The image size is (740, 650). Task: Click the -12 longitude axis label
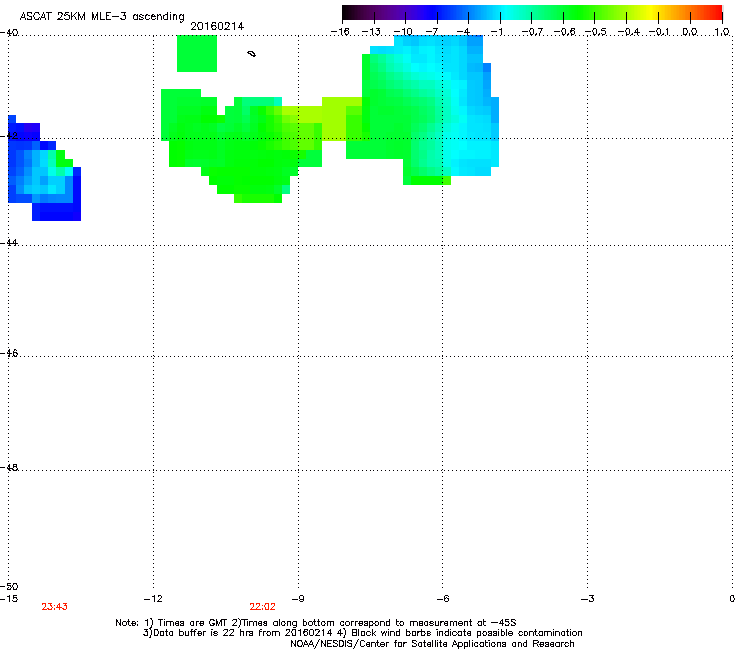pyautogui.click(x=153, y=599)
